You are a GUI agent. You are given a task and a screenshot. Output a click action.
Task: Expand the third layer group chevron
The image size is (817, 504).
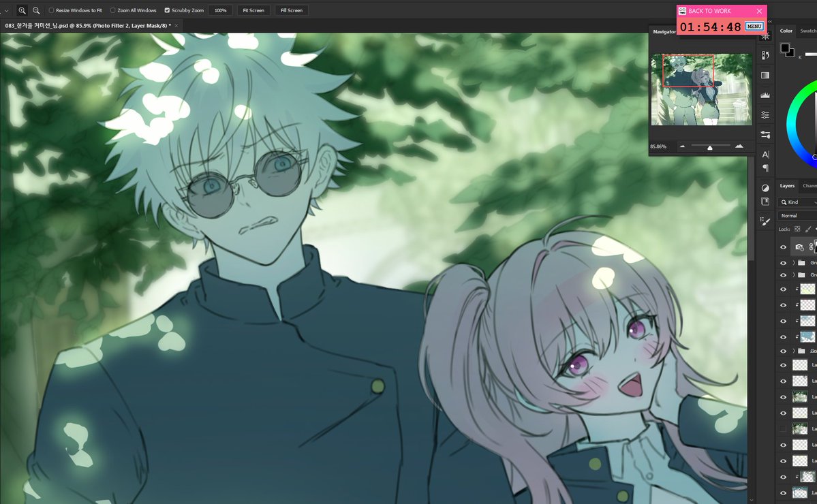point(794,351)
